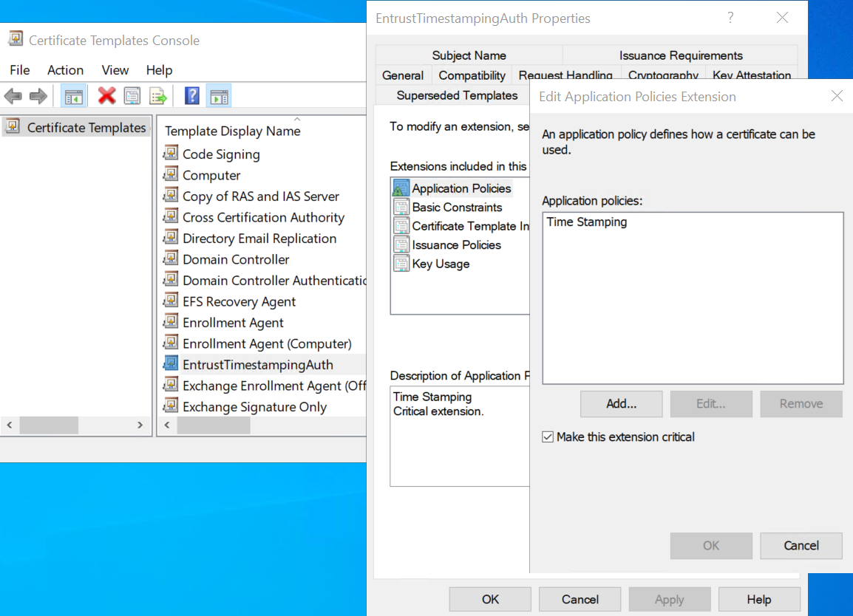
Task: Click the Template Display Name column header
Action: (232, 131)
